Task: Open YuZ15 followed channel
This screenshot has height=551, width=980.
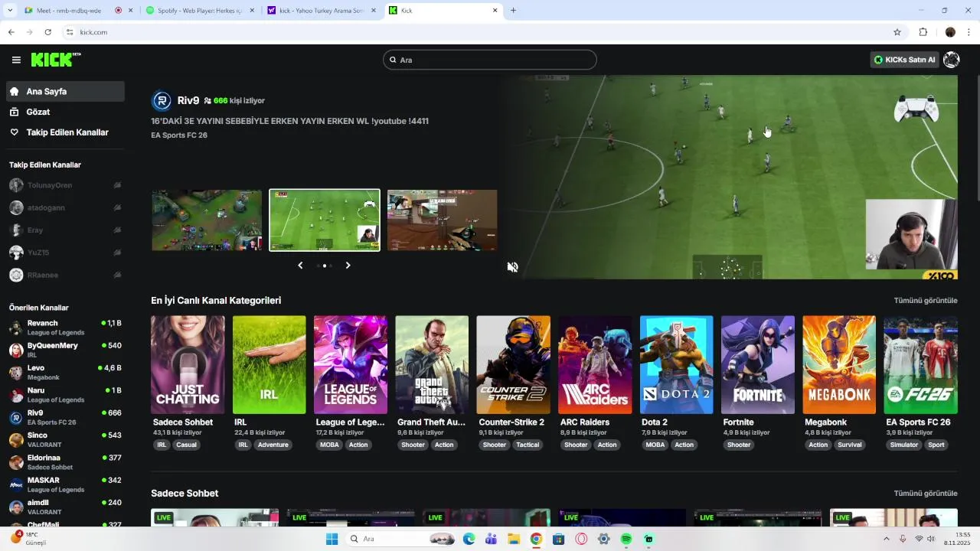Action: point(65,253)
